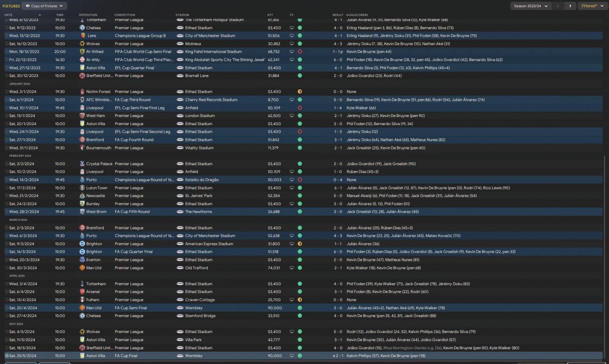
Task: Click the Arsenal club badge
Action: tap(82, 292)
